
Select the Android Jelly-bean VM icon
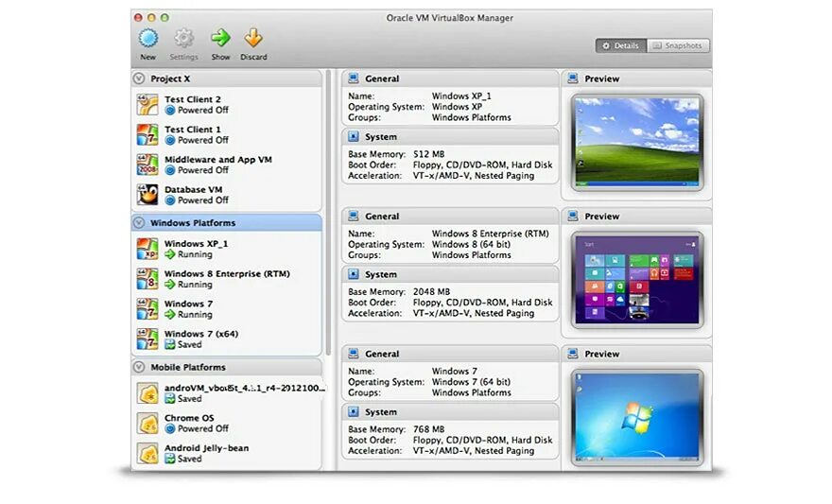(147, 454)
